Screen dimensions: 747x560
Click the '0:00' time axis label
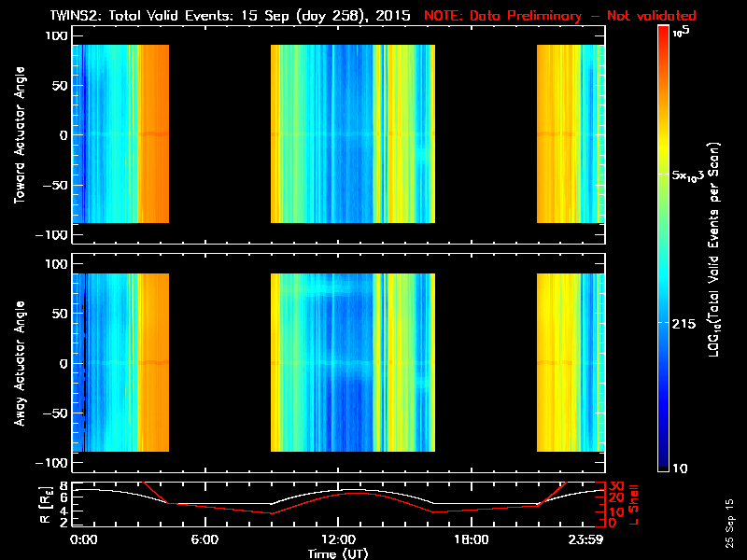pyautogui.click(x=83, y=539)
